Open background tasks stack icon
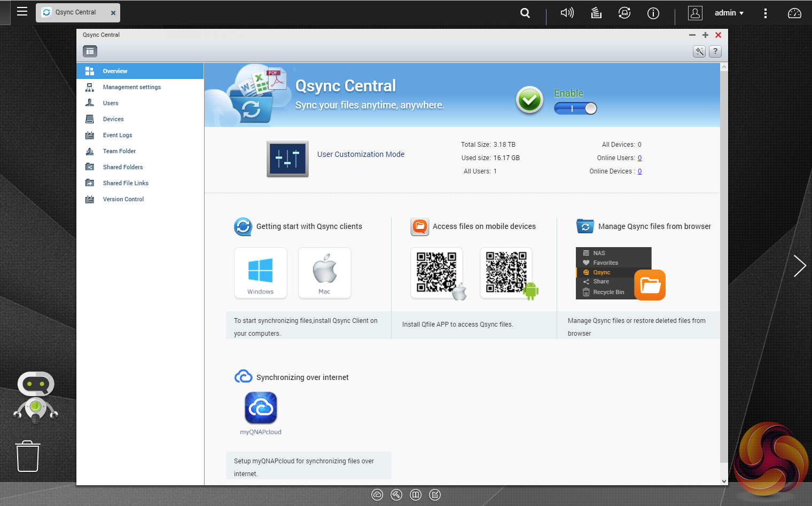812x506 pixels. (x=596, y=13)
